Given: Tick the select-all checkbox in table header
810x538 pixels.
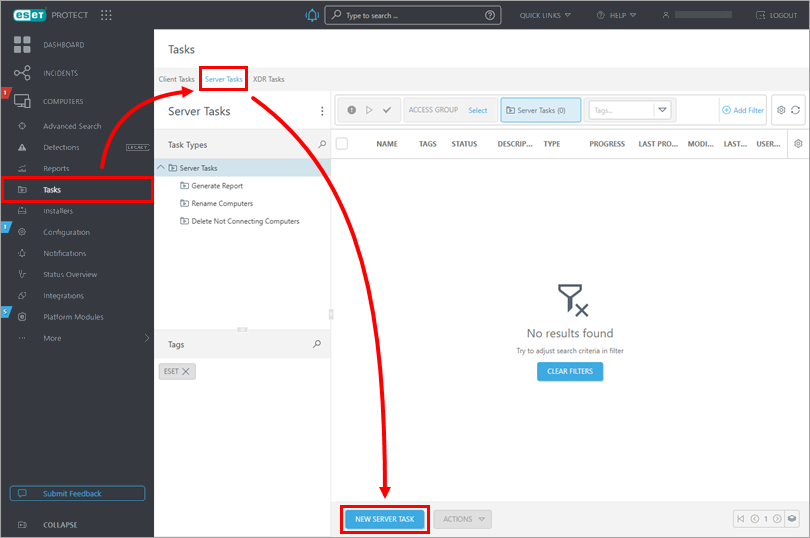Looking at the screenshot, I should [x=341, y=144].
